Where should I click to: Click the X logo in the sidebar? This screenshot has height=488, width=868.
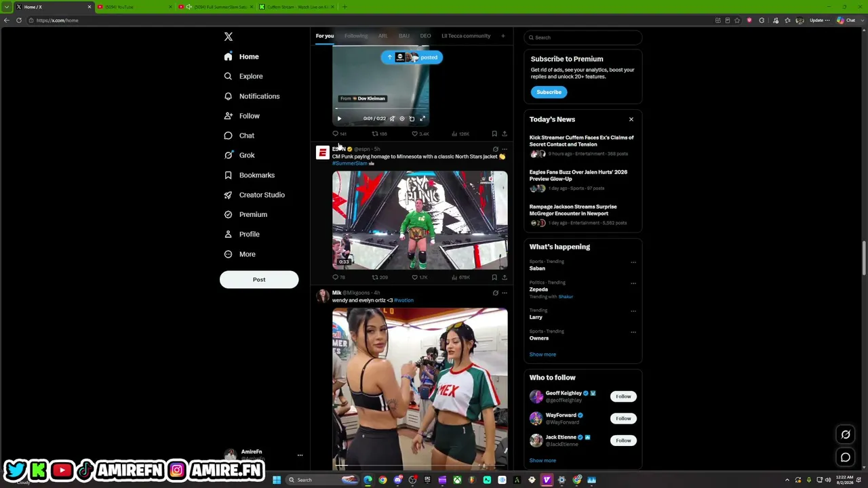tap(229, 37)
